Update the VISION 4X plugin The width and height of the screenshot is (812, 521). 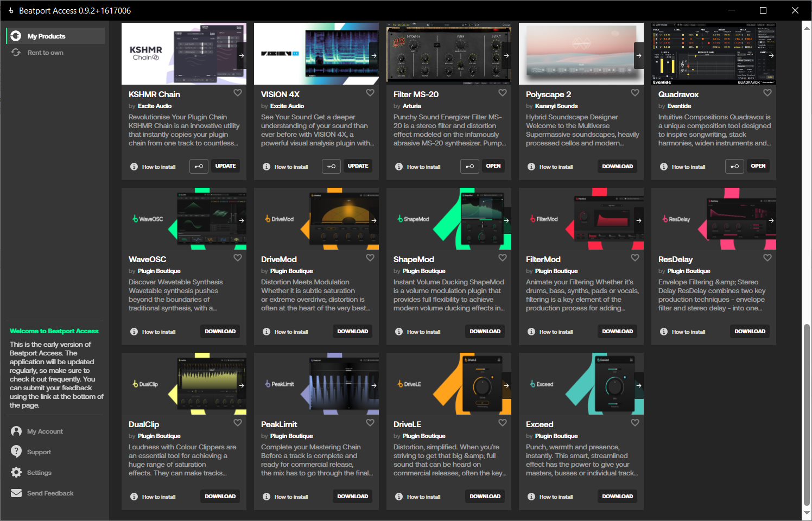(358, 166)
